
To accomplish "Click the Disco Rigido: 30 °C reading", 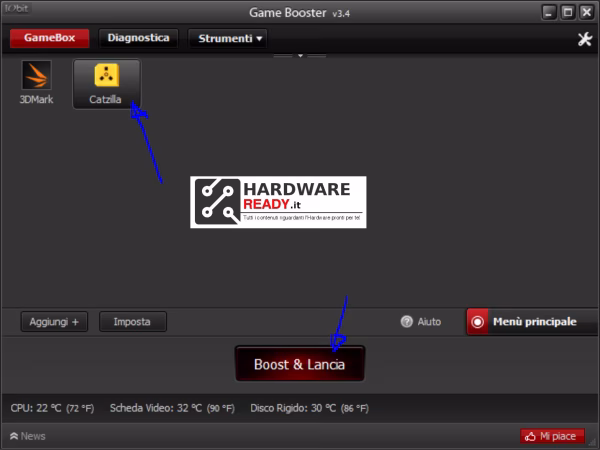I will (x=310, y=408).
